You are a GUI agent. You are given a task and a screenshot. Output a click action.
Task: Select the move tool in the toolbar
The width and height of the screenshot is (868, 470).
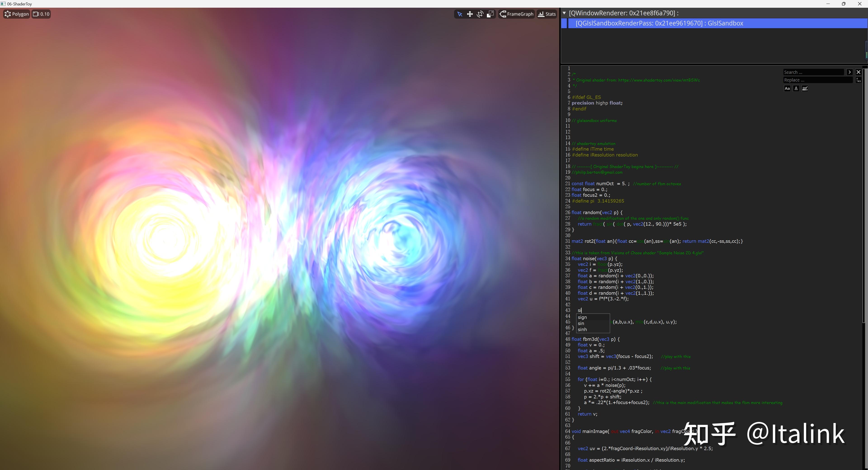470,14
